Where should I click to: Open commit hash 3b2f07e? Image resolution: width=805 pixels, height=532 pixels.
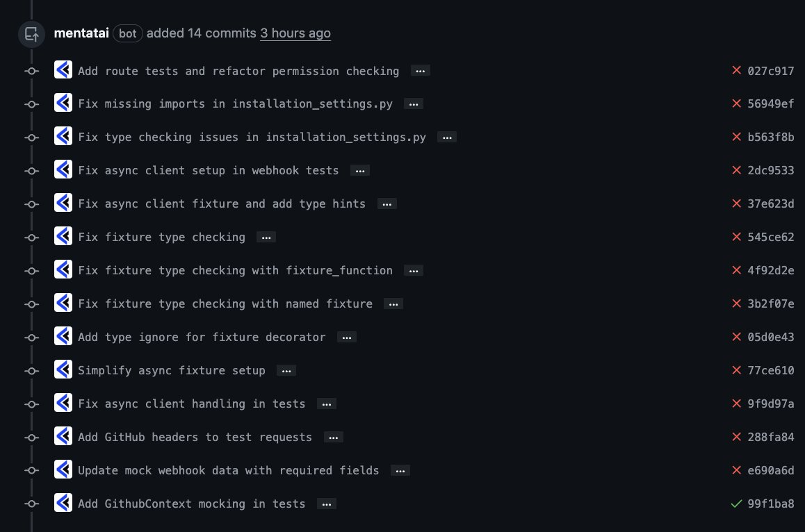click(x=771, y=304)
